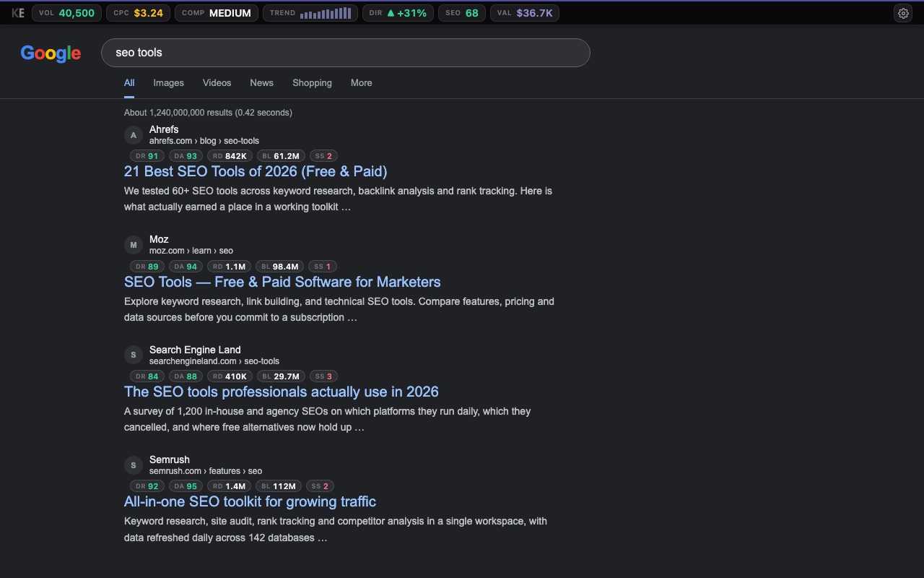Select the All search tab
924x578 pixels.
129,83
